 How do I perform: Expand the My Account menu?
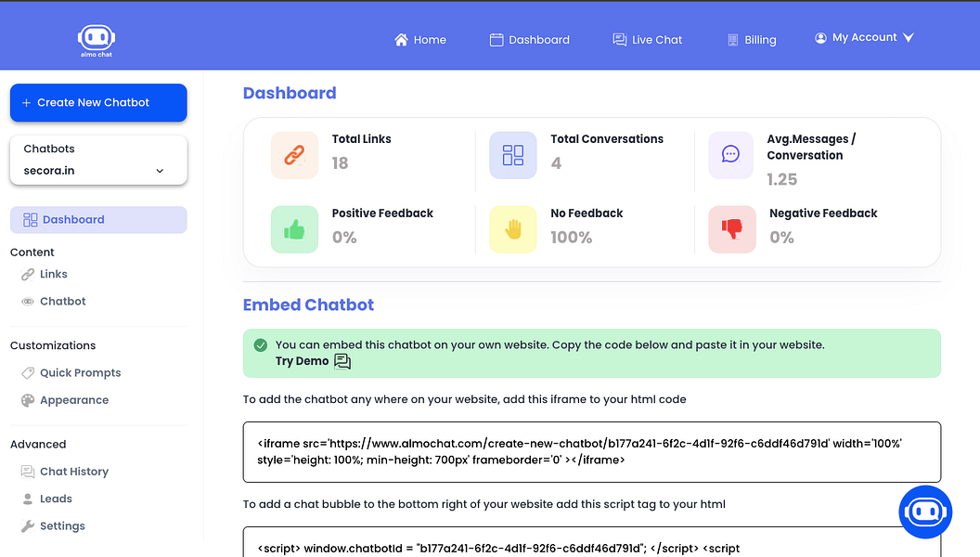[x=864, y=37]
